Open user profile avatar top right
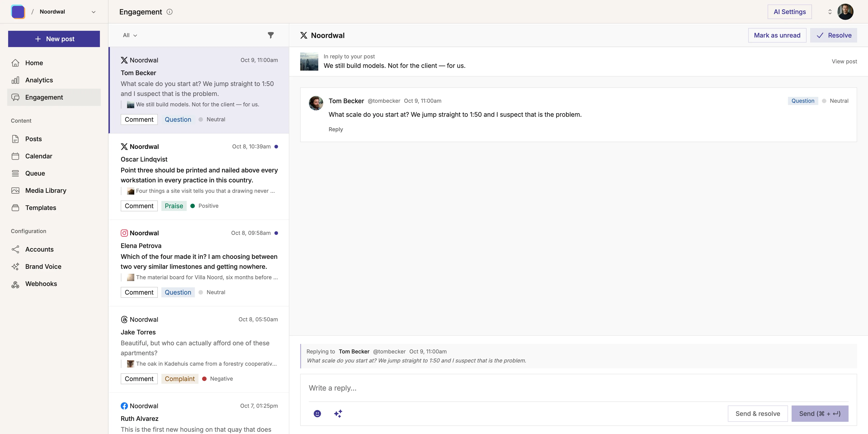Viewport: 868px width, 434px height. 845,12
